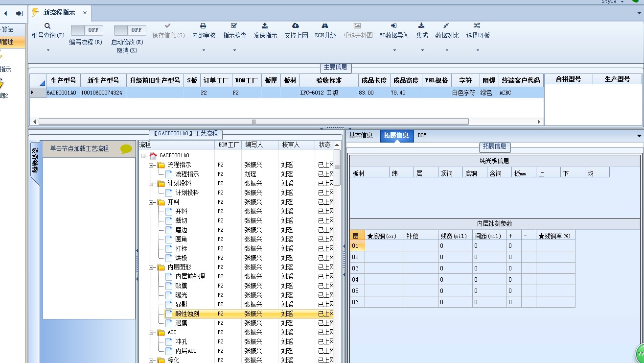Image resolution: width=644 pixels, height=363 pixels.
Task: Click the ★残铜率(%) column header
Action: [x=555, y=236]
